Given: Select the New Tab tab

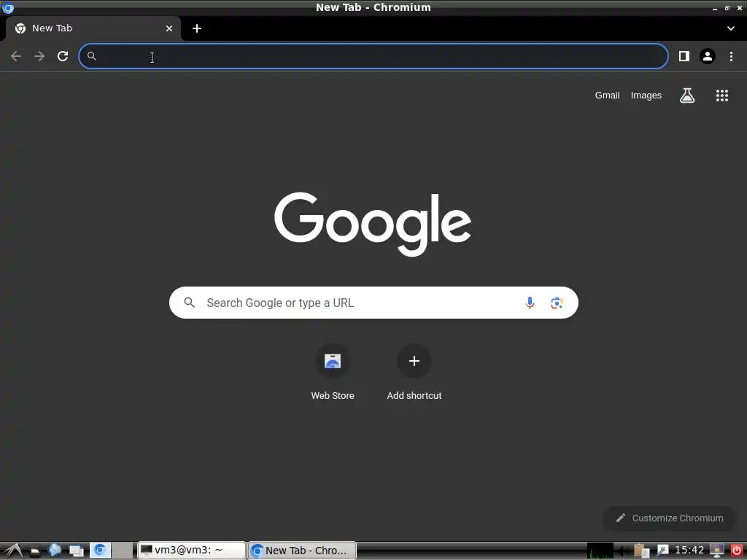Looking at the screenshot, I should pyautogui.click(x=93, y=28).
